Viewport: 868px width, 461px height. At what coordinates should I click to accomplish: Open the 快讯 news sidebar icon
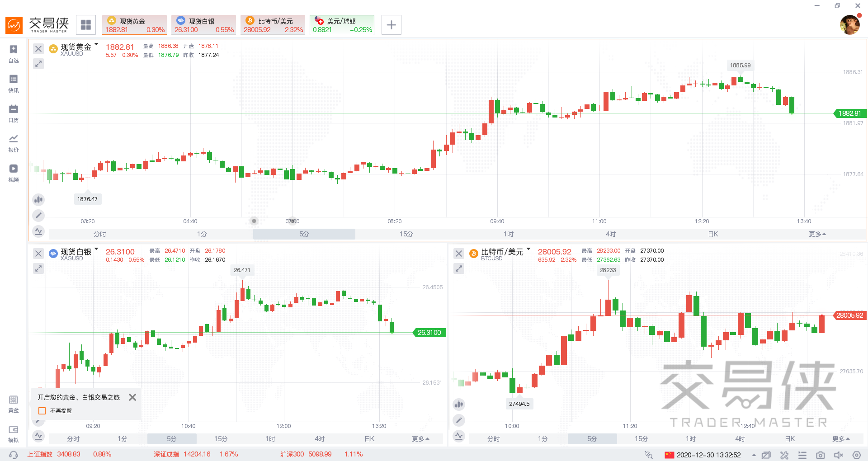pyautogui.click(x=14, y=83)
